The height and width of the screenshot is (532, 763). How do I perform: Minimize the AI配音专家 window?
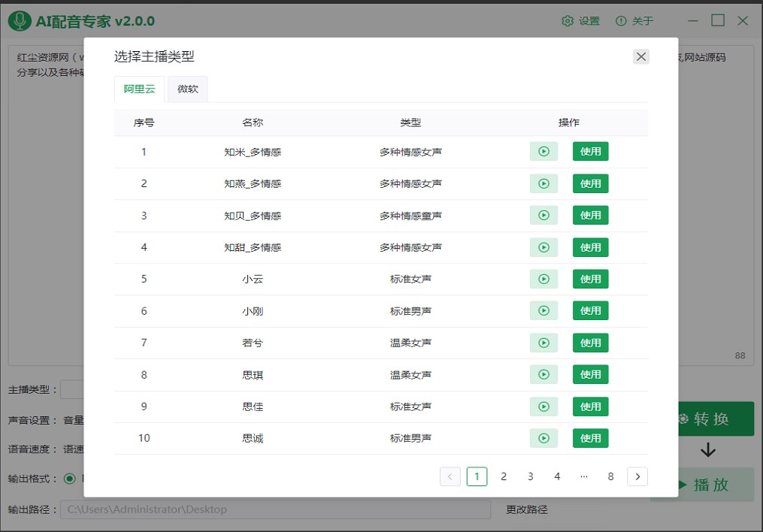coord(693,21)
